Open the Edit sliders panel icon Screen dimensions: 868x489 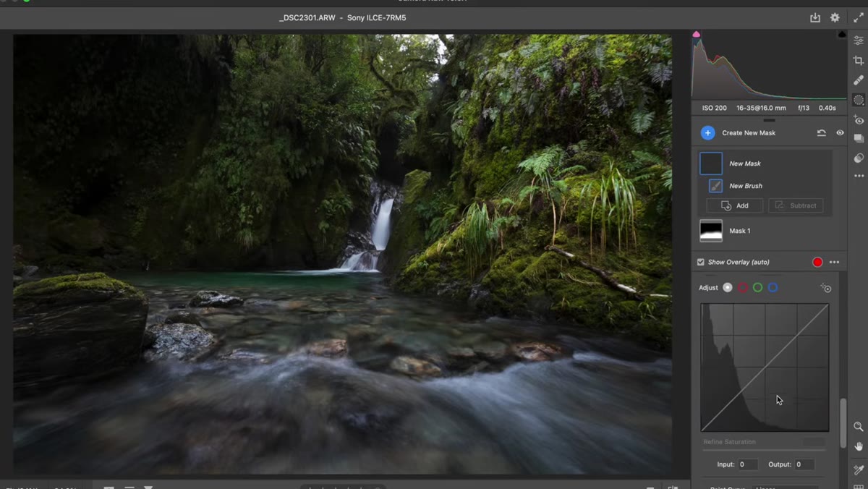[859, 41]
